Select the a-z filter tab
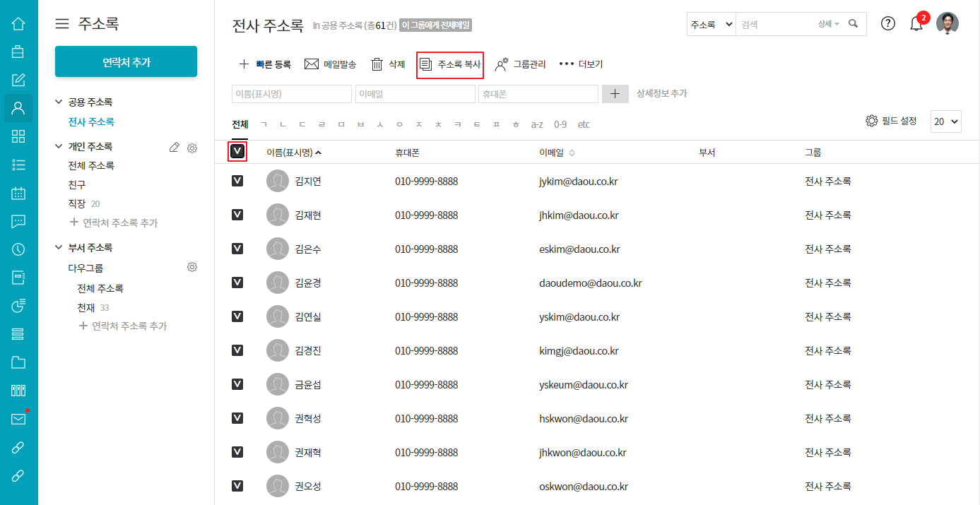 click(537, 124)
